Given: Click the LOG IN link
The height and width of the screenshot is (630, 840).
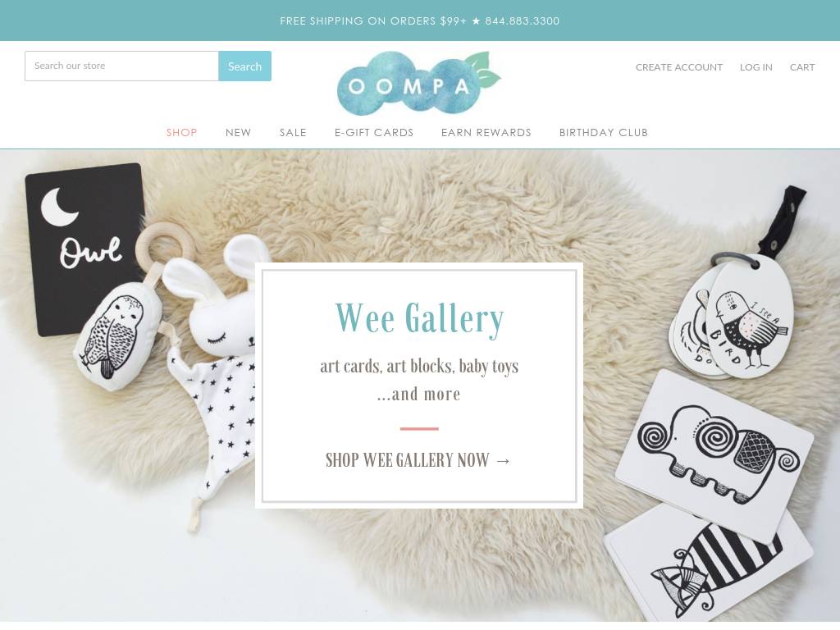Looking at the screenshot, I should click(x=756, y=67).
